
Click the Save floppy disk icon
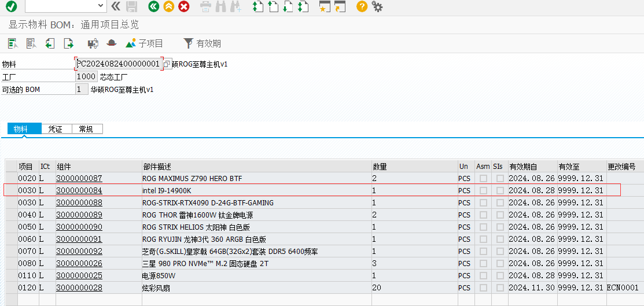131,6
